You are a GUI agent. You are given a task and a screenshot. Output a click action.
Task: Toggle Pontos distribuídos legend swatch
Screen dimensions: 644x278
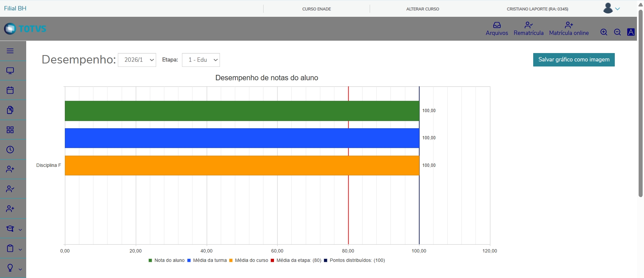326,261
